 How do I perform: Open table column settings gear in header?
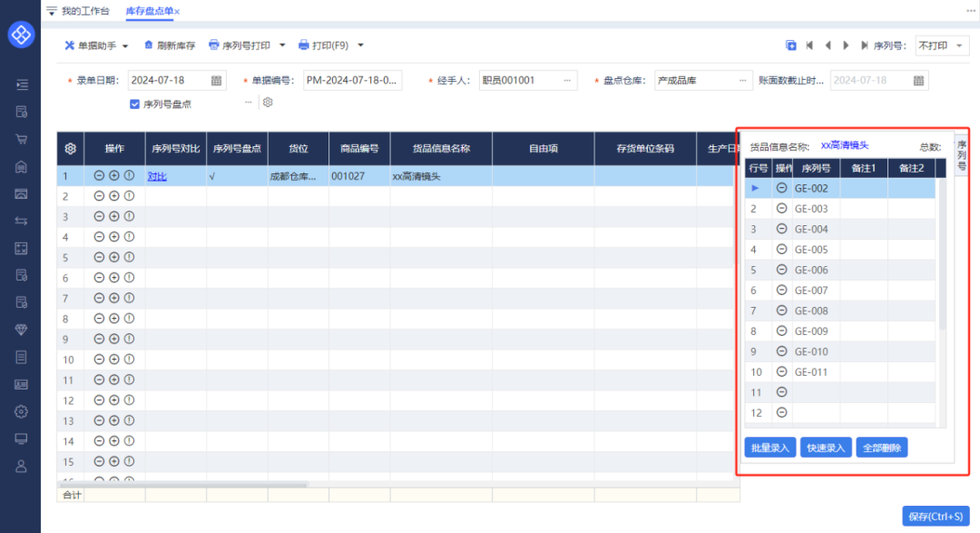click(x=70, y=149)
